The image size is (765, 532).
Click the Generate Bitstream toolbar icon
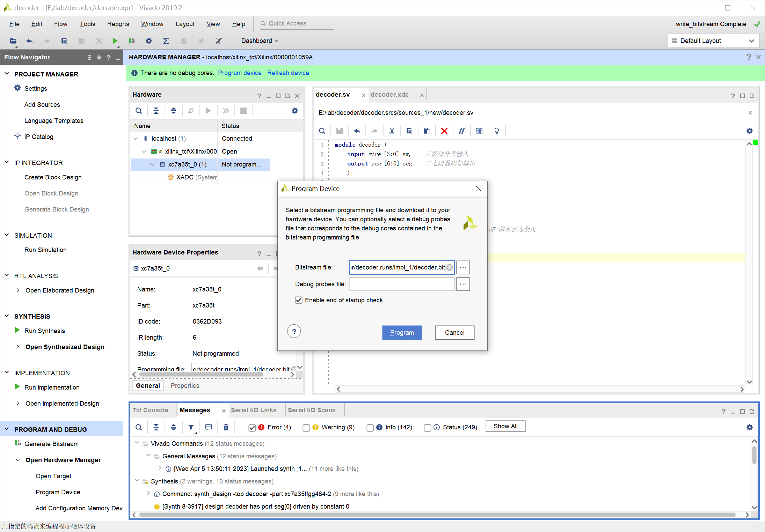(131, 41)
